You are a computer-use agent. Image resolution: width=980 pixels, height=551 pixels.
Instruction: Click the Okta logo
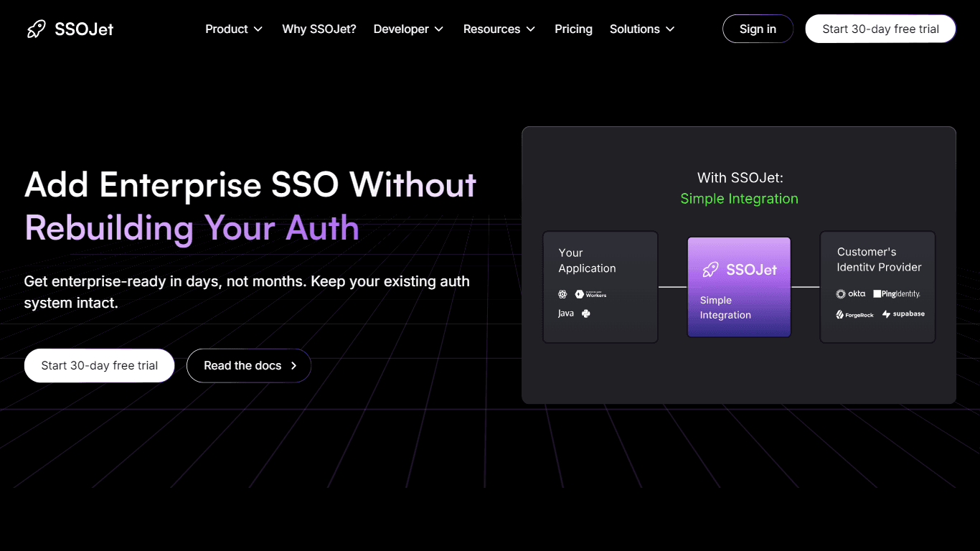pyautogui.click(x=851, y=294)
